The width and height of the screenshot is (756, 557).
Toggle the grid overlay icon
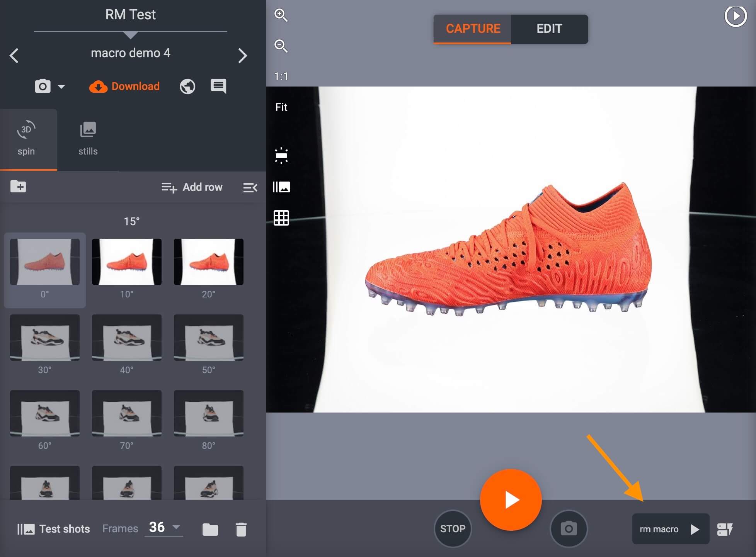coord(281,218)
